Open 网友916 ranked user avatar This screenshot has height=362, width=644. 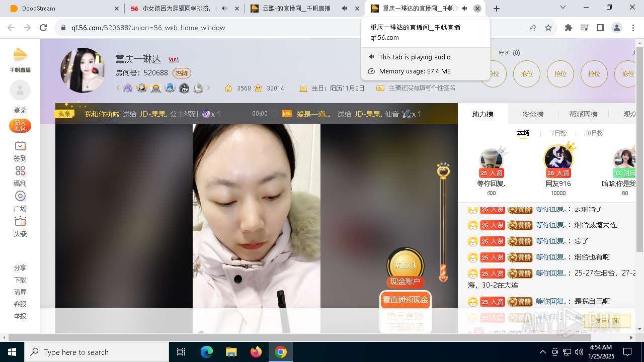(558, 159)
